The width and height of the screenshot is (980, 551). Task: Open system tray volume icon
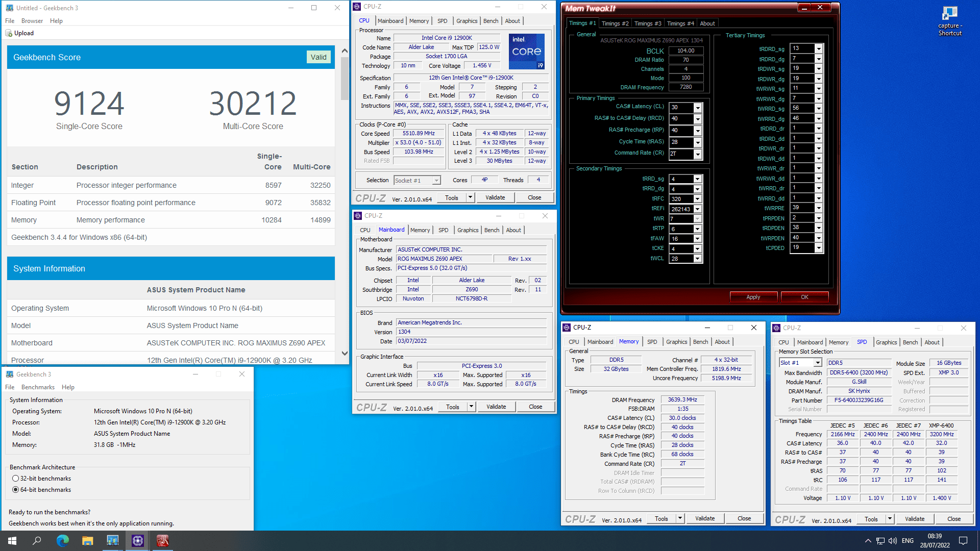click(x=893, y=541)
